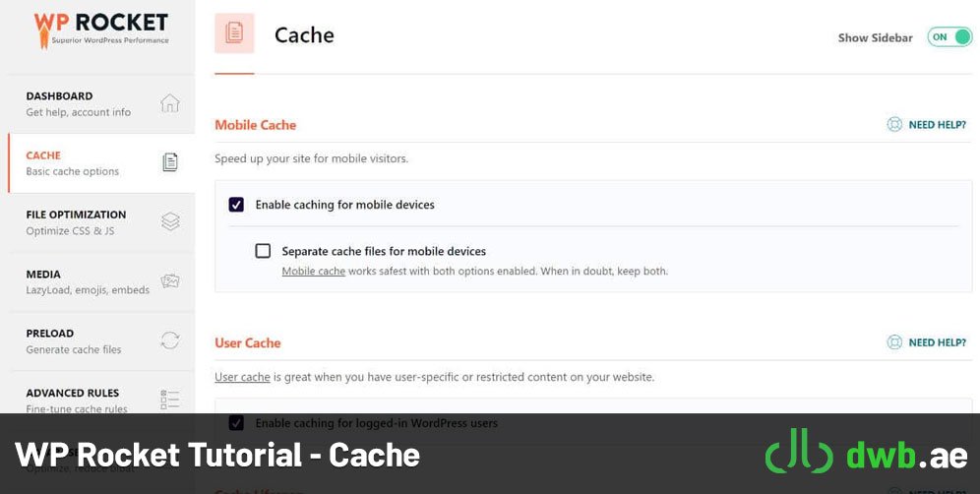Viewport: 980px width, 494px height.
Task: Open the File Optimization section
Action: (102, 222)
